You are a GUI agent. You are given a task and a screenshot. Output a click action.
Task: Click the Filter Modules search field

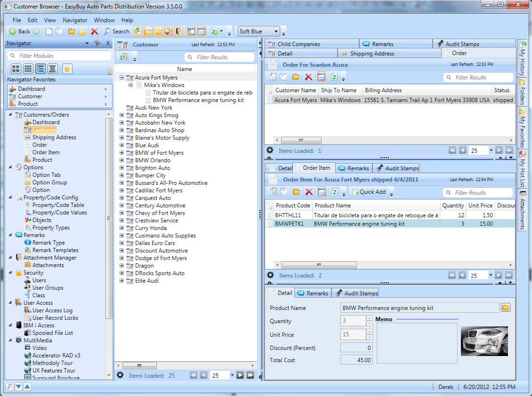[x=59, y=55]
